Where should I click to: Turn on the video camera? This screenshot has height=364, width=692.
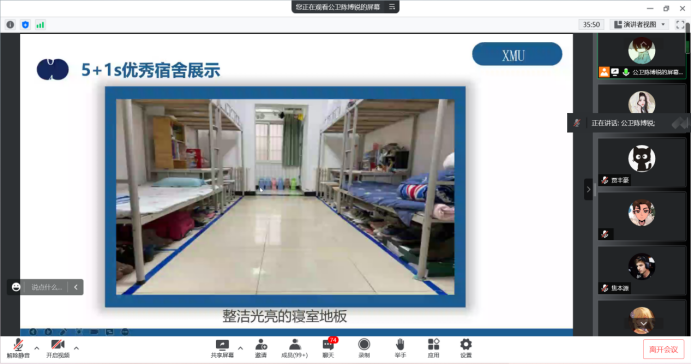(x=58, y=348)
